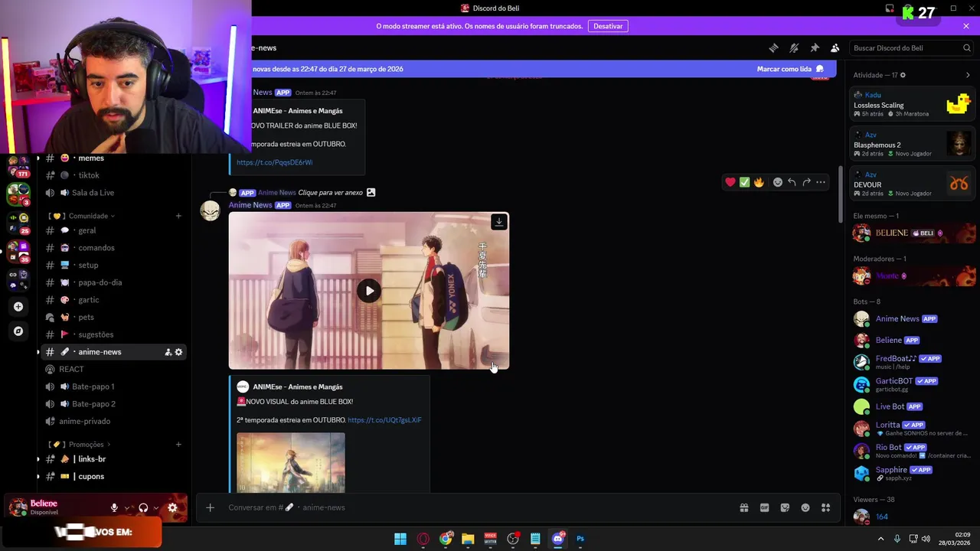Open the add reaction emoji picker
This screenshot has width=980, height=551.
pos(778,182)
